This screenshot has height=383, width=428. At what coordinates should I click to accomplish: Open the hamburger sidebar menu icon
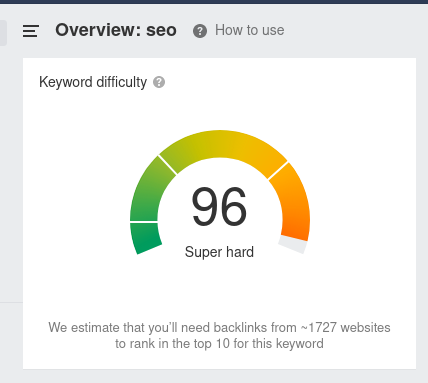[x=31, y=31]
